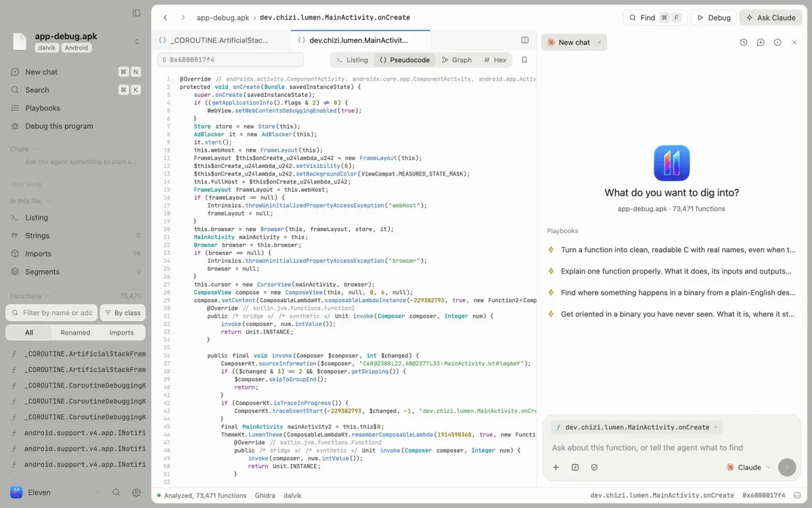Click the Ask Claude button

tap(771, 18)
